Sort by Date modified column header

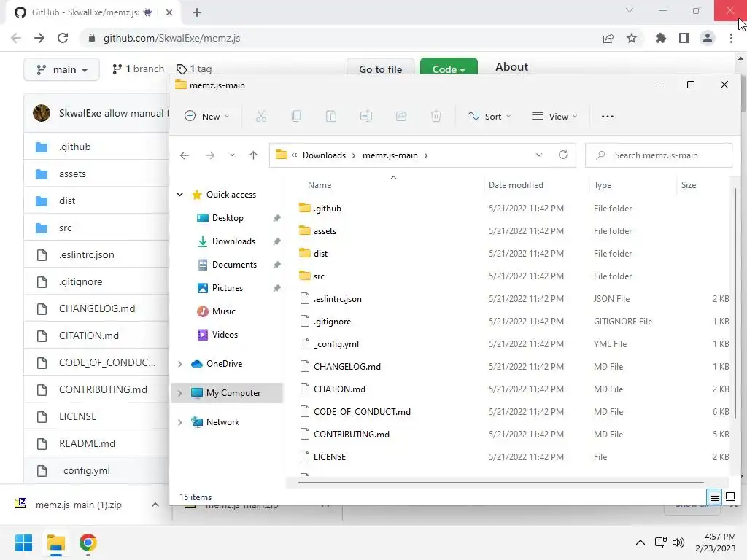516,185
